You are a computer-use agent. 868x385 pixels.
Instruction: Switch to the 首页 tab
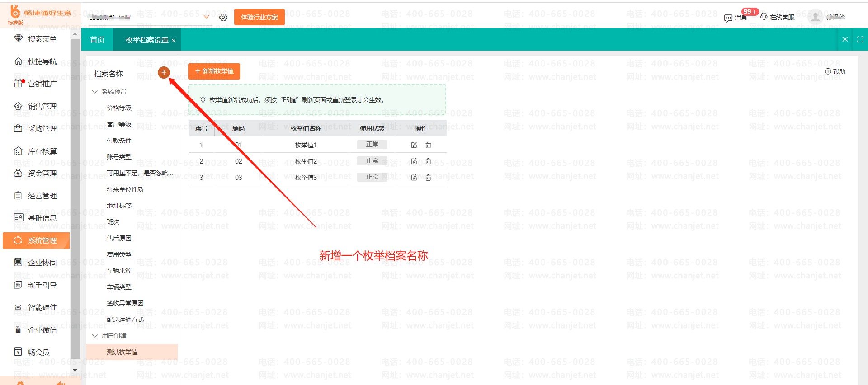[97, 40]
